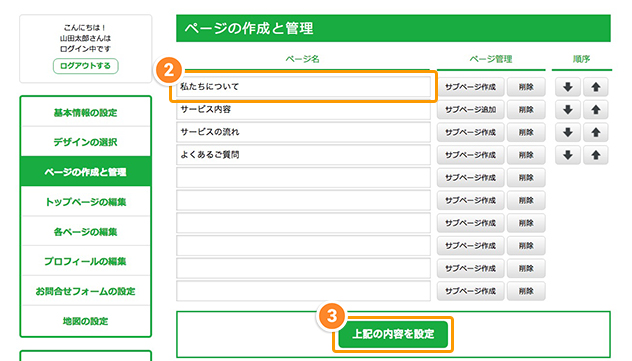Create subpage for よくあるご質問
This screenshot has height=361, width=632.
coord(470,155)
